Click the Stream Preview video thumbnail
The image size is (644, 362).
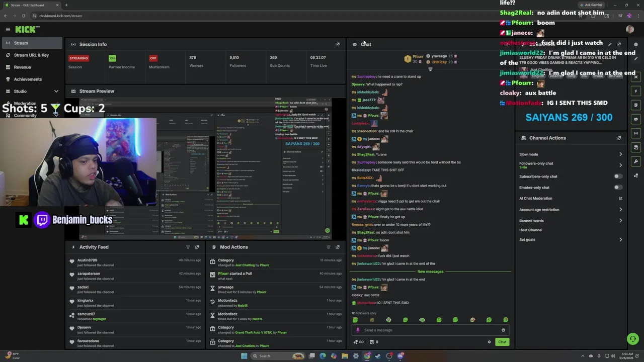(x=205, y=168)
